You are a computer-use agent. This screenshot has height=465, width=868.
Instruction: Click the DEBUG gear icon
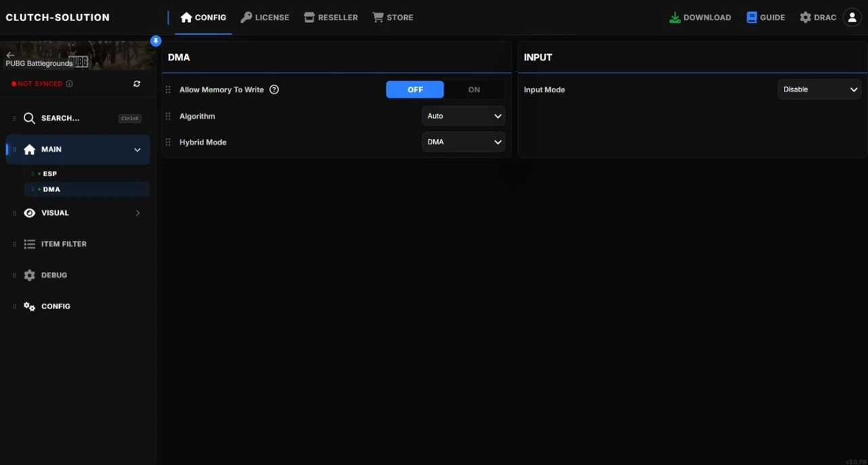29,275
